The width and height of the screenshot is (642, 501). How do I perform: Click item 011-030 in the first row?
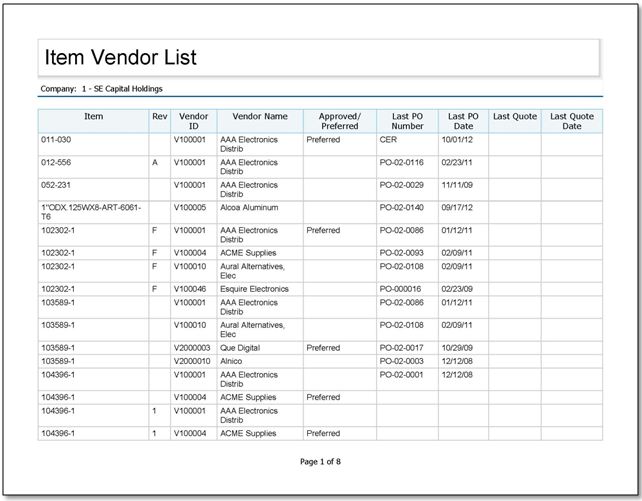tap(55, 140)
